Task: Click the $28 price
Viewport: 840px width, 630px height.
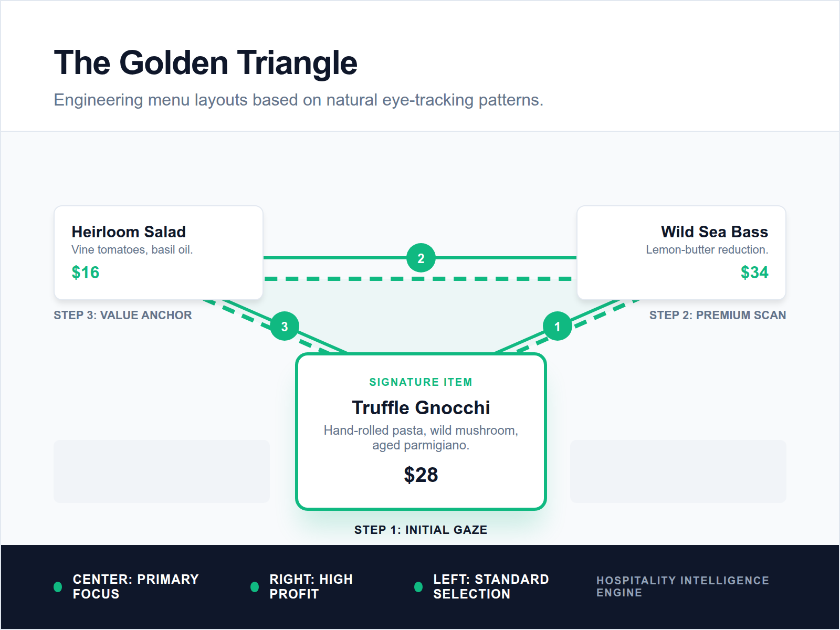Action: (x=421, y=475)
